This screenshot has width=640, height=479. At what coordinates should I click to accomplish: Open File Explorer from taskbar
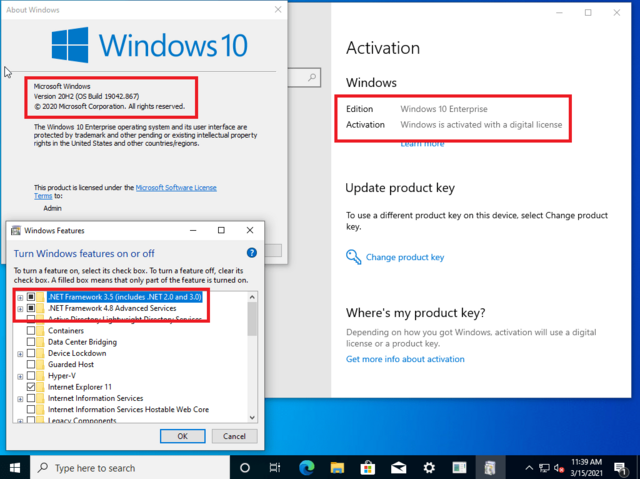click(337, 468)
